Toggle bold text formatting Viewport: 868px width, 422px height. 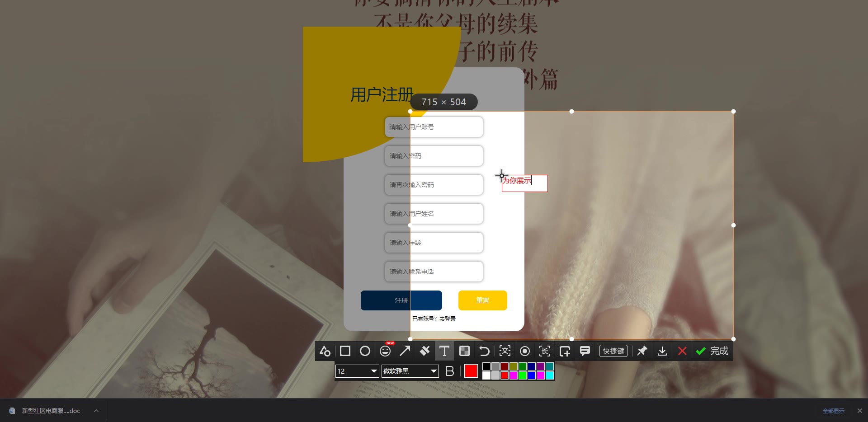coord(450,371)
